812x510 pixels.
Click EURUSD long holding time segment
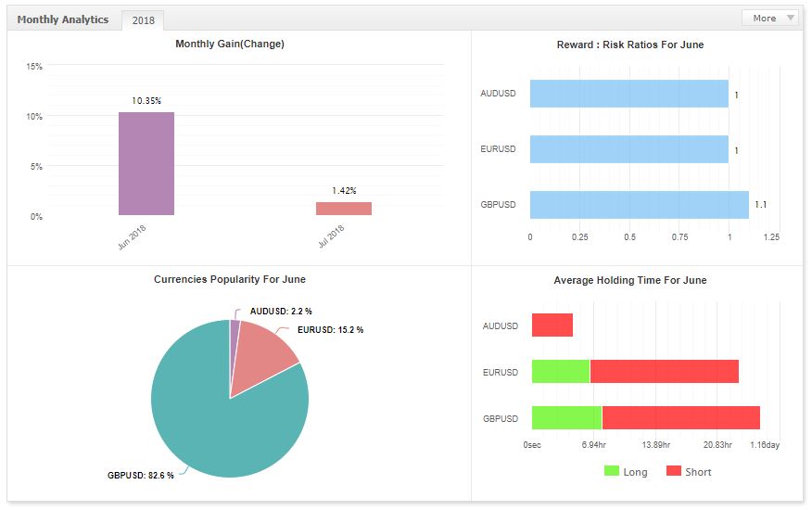tap(560, 372)
